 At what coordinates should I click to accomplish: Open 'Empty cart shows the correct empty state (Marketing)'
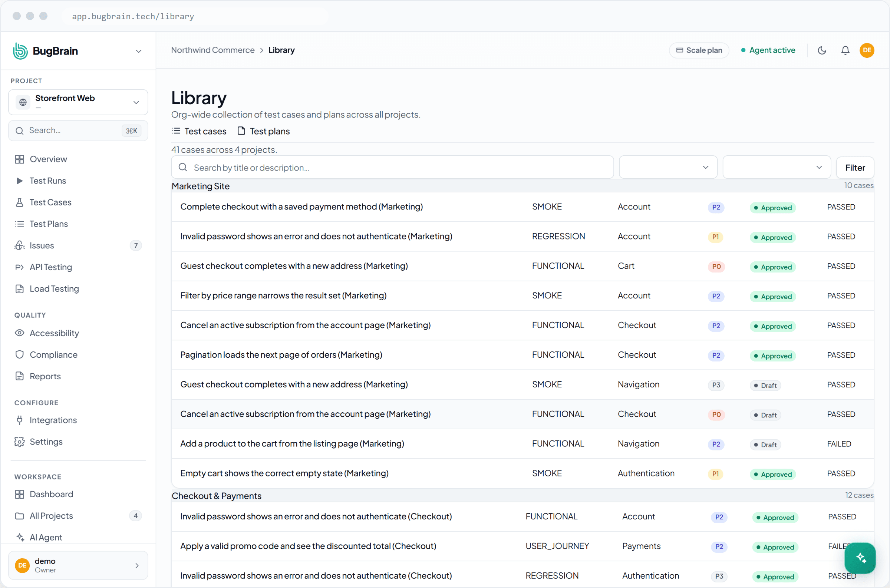284,473
